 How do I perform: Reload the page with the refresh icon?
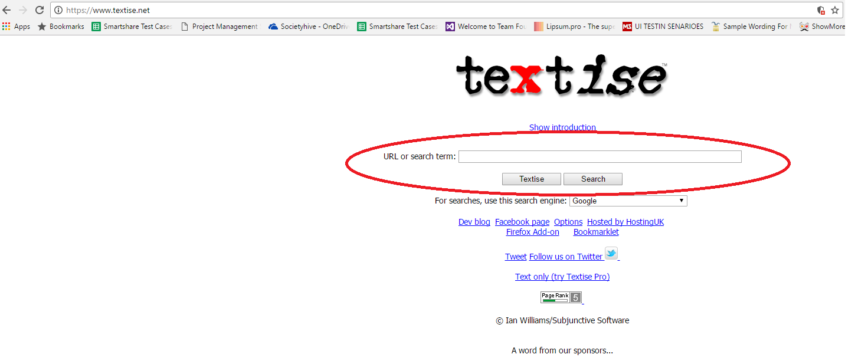tap(40, 10)
